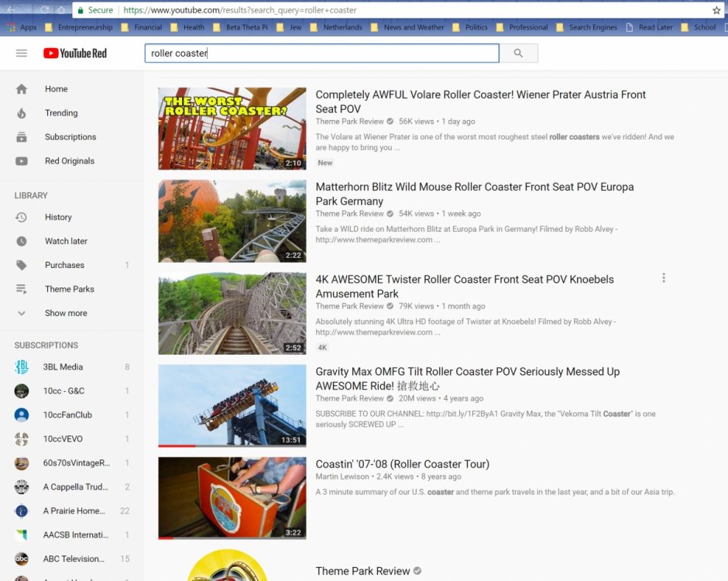Viewport: 728px width, 581px height.
Task: Open Purchases in the sidebar
Action: 64,266
